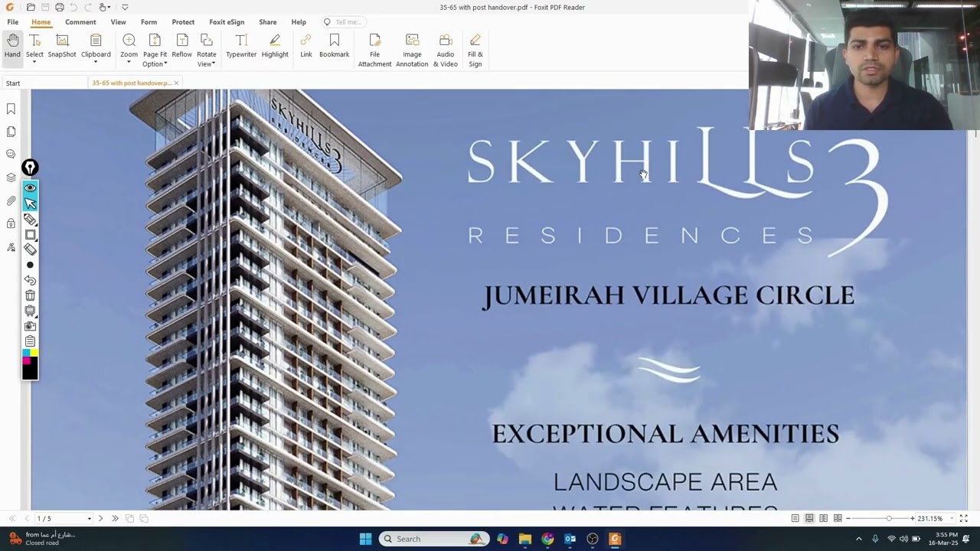Switch to the View ribbon tab
This screenshot has width=980, height=551.
(x=118, y=22)
